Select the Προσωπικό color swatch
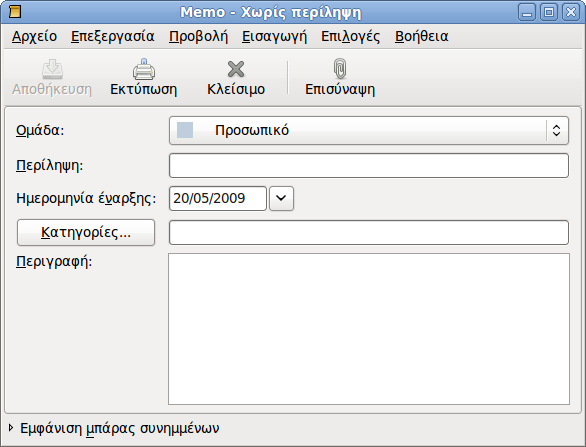 point(185,130)
